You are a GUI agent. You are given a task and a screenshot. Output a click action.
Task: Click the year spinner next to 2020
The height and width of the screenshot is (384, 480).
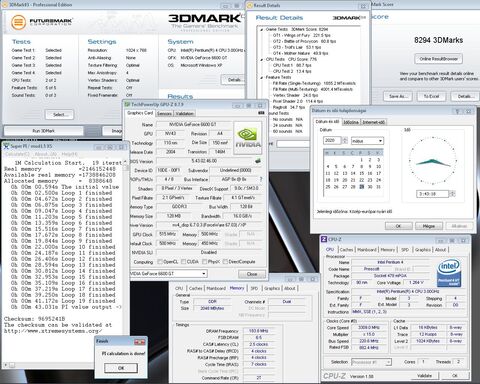tap(345, 141)
